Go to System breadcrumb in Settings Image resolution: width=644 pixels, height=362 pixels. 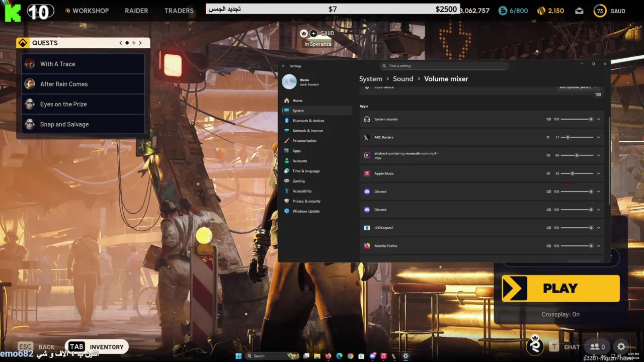tap(371, 79)
